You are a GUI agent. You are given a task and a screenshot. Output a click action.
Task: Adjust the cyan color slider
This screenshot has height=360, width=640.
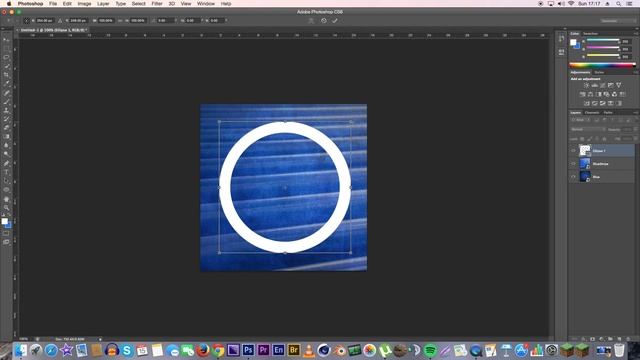603,40
